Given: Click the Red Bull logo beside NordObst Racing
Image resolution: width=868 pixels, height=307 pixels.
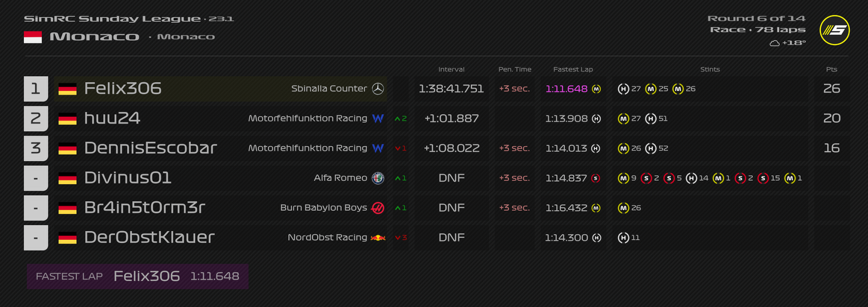Looking at the screenshot, I should point(378,238).
